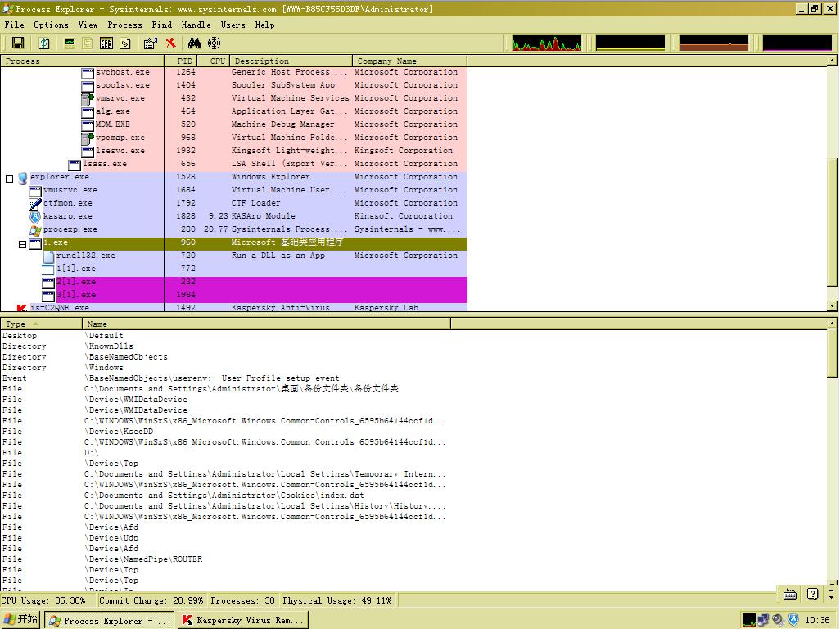Click the Start button on the taskbar
This screenshot has width=840, height=629.
(x=21, y=620)
